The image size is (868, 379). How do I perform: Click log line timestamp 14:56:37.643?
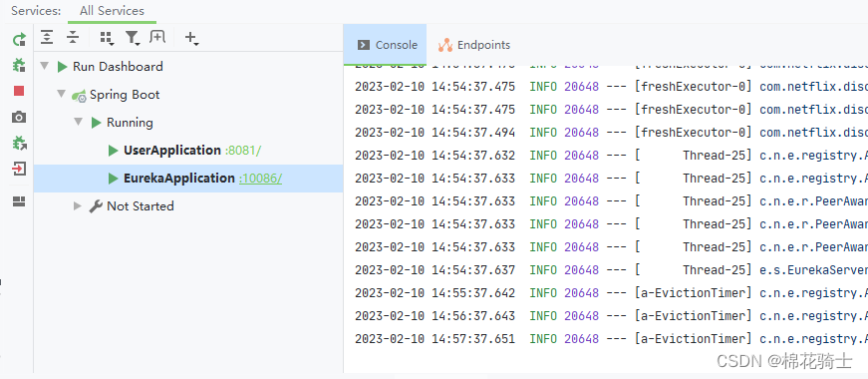(x=473, y=316)
